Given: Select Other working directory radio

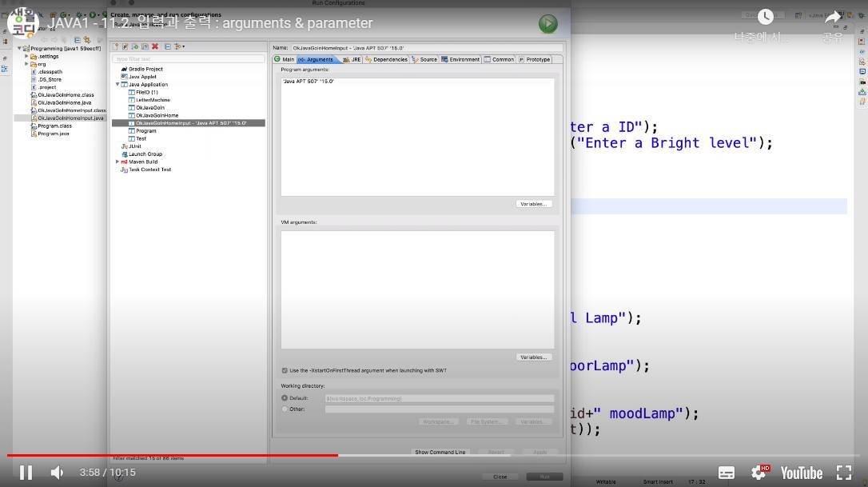Looking at the screenshot, I should tap(285, 409).
